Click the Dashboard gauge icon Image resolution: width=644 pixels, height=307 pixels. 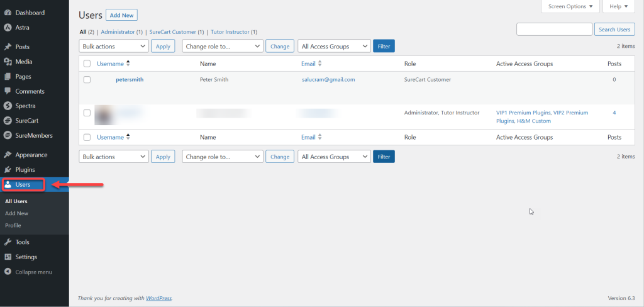click(x=8, y=13)
